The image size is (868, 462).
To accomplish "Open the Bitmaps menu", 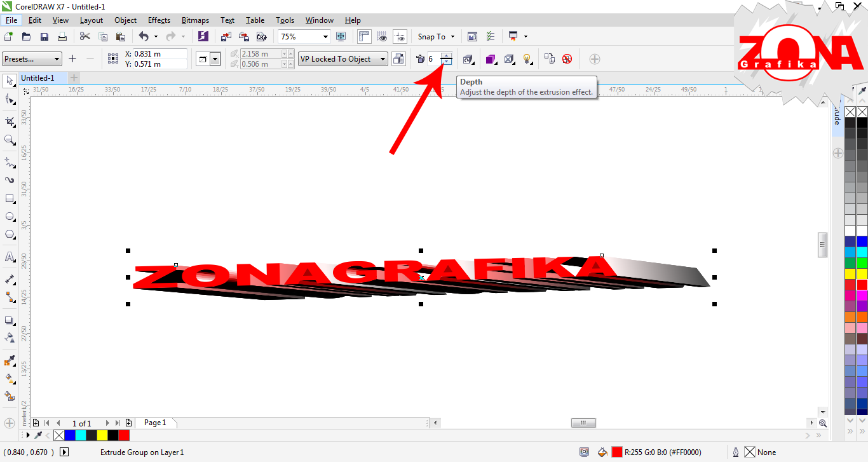I will [195, 20].
